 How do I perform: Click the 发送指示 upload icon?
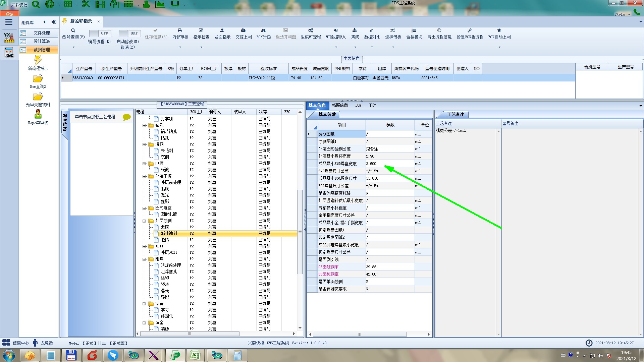point(222,31)
